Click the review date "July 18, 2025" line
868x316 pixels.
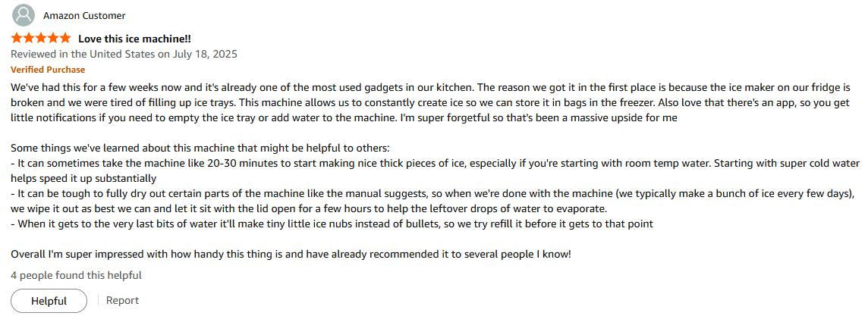[124, 54]
